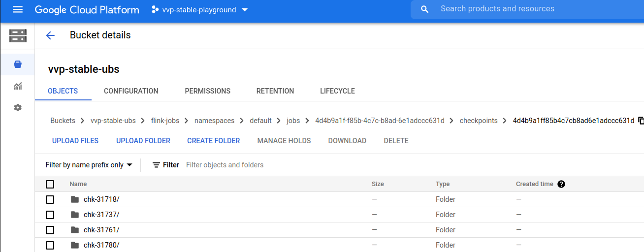Screen dimensions: 644x252
Task: Click the folder icon for chk-31718/
Action: 75,199
